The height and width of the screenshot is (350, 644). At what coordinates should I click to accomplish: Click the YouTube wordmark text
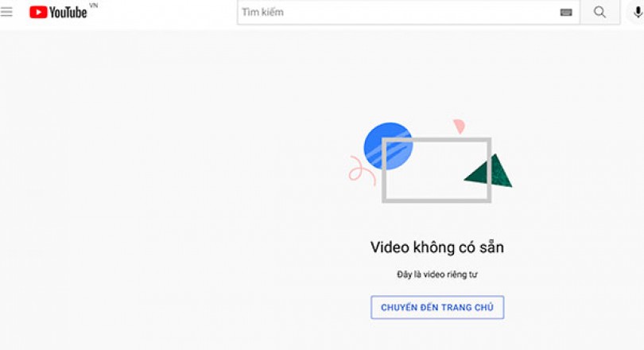[x=68, y=12]
